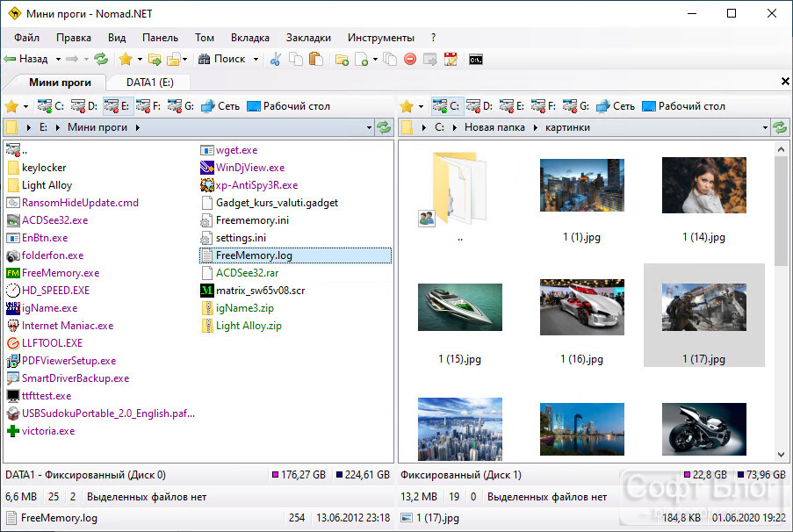Expand the arrow after Мини проги in the breadcrumb

138,127
